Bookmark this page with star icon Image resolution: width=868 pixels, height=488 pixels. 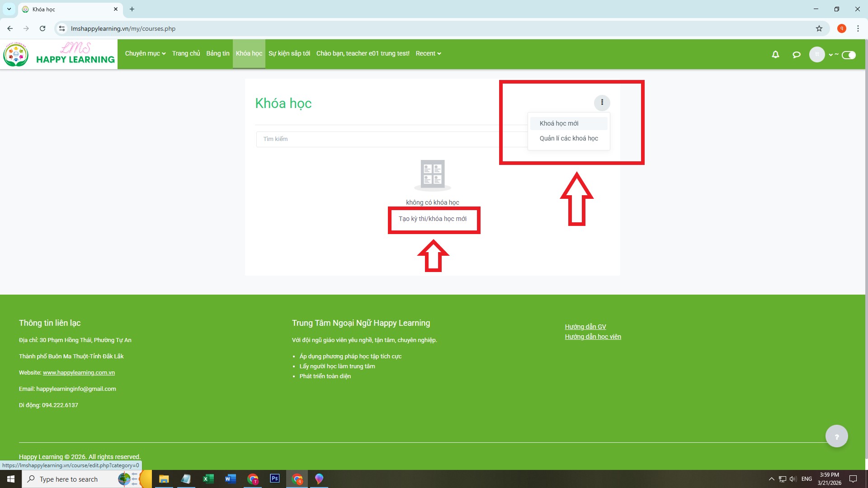tap(819, 28)
